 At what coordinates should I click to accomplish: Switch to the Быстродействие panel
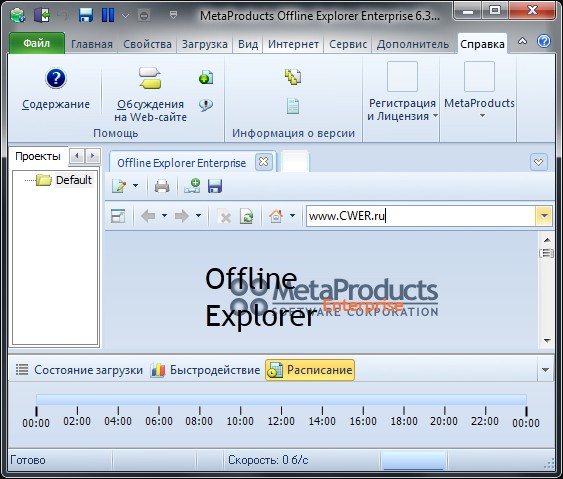pos(205,370)
